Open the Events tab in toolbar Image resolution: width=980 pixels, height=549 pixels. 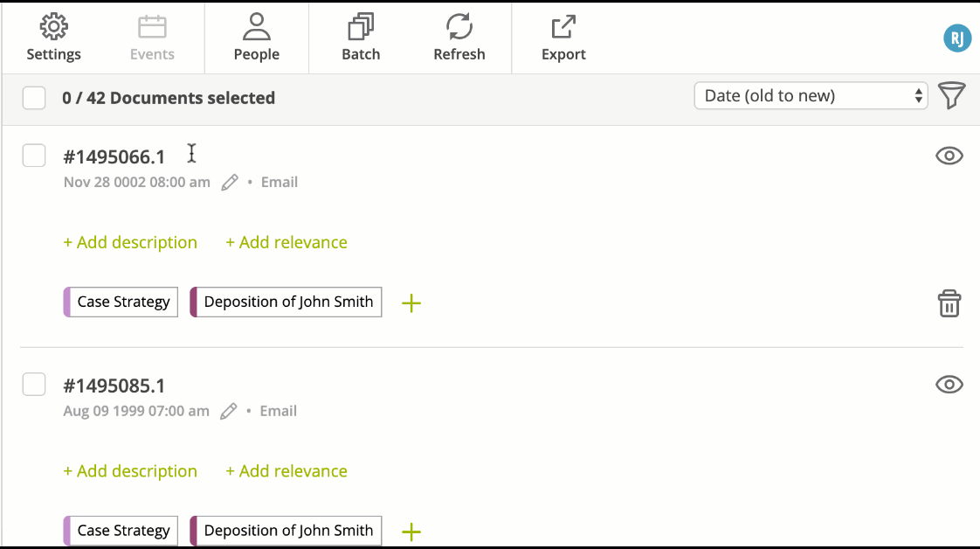click(152, 38)
